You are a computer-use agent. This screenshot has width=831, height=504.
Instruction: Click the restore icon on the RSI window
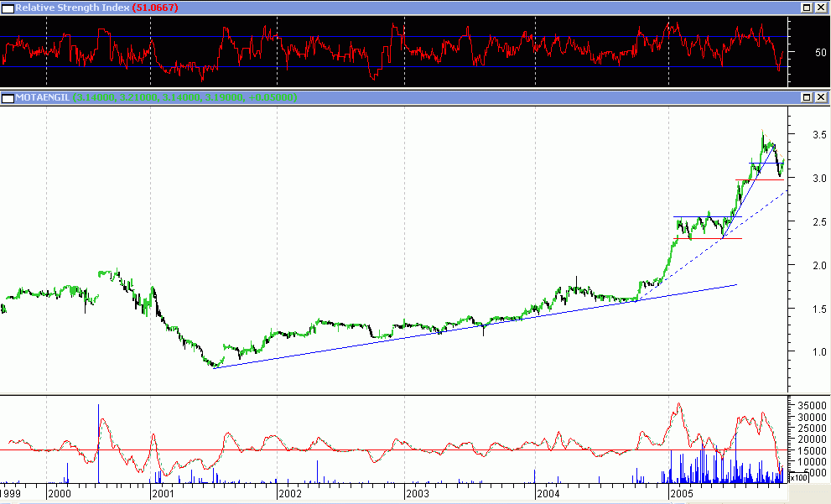[807, 8]
